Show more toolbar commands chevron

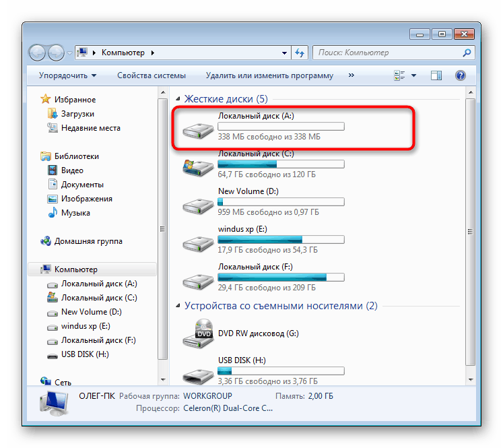[351, 75]
